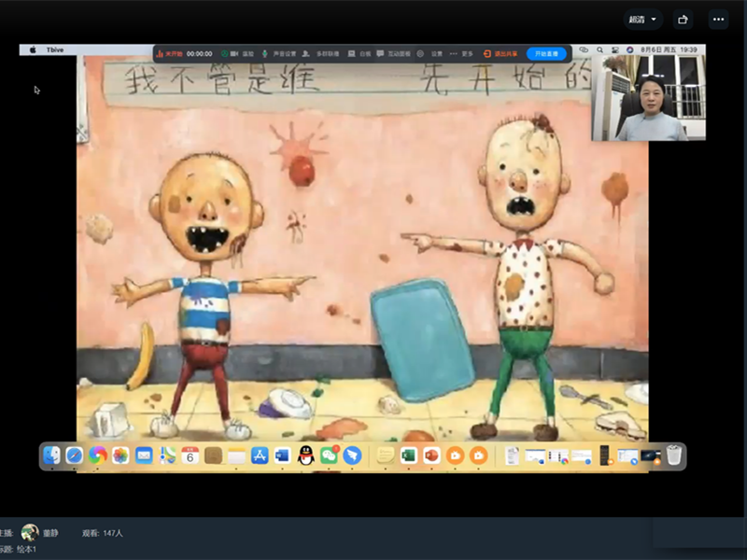The width and height of the screenshot is (747, 560).
Task: Open Control Center in the menu bar
Action: 615,49
